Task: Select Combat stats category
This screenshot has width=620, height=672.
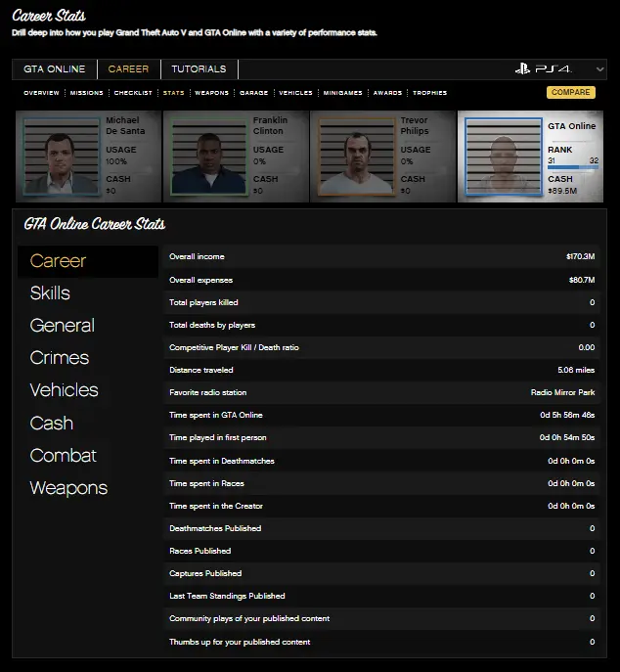Action: pyautogui.click(x=63, y=456)
